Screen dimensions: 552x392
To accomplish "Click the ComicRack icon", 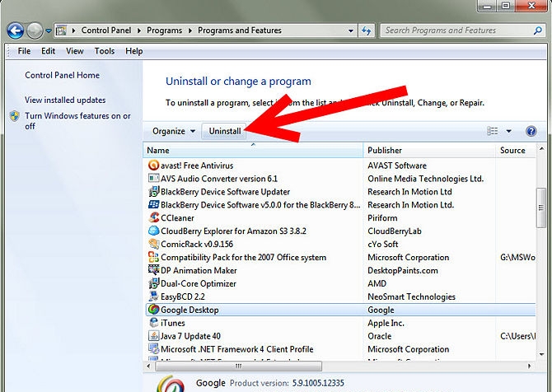I will click(153, 244).
